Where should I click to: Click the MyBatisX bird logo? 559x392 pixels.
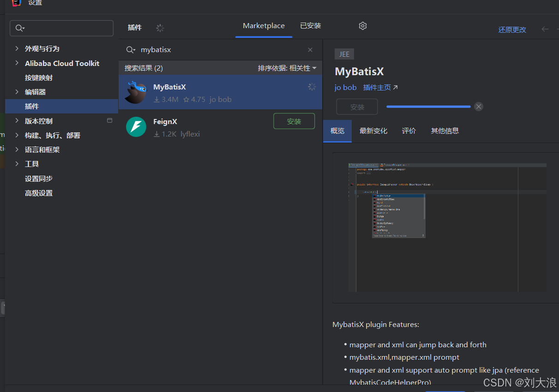[136, 92]
